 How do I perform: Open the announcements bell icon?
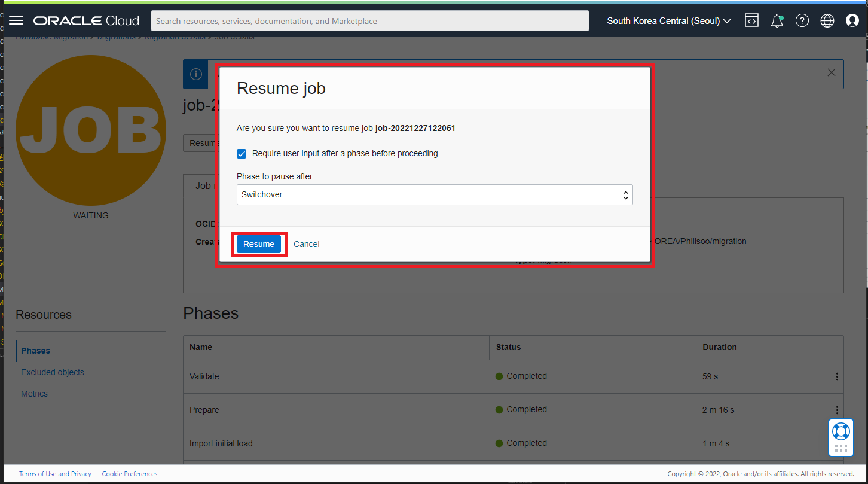pyautogui.click(x=777, y=21)
